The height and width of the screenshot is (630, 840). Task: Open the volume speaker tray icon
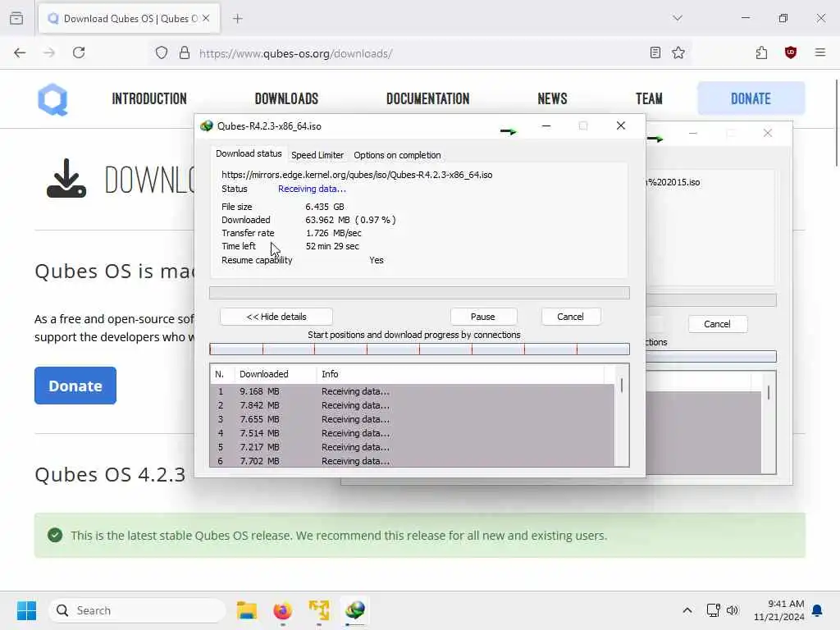733,610
